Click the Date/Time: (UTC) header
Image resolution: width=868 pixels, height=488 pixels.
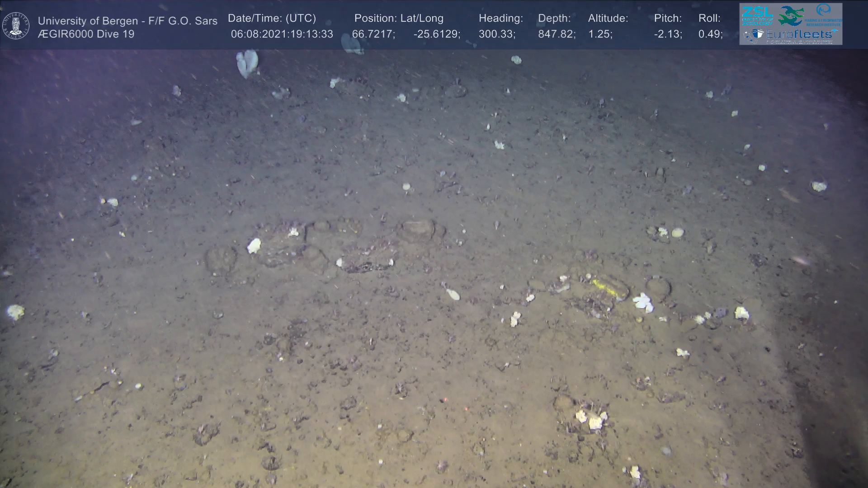click(272, 19)
